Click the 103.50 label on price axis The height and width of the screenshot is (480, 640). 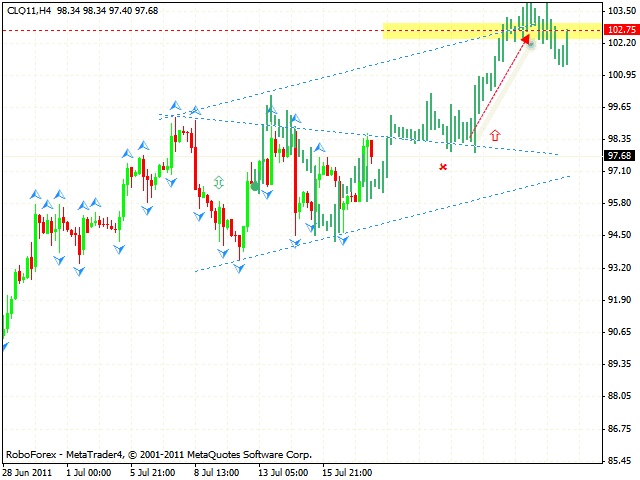621,10
